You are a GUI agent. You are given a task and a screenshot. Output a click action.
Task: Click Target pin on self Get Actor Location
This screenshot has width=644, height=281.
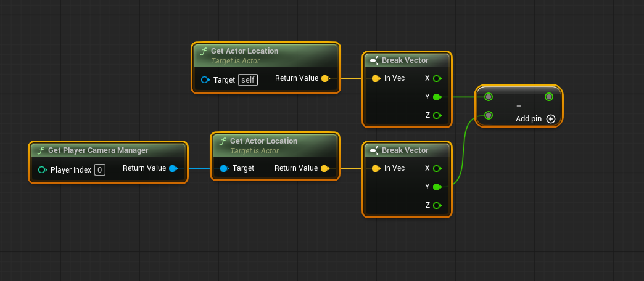205,80
